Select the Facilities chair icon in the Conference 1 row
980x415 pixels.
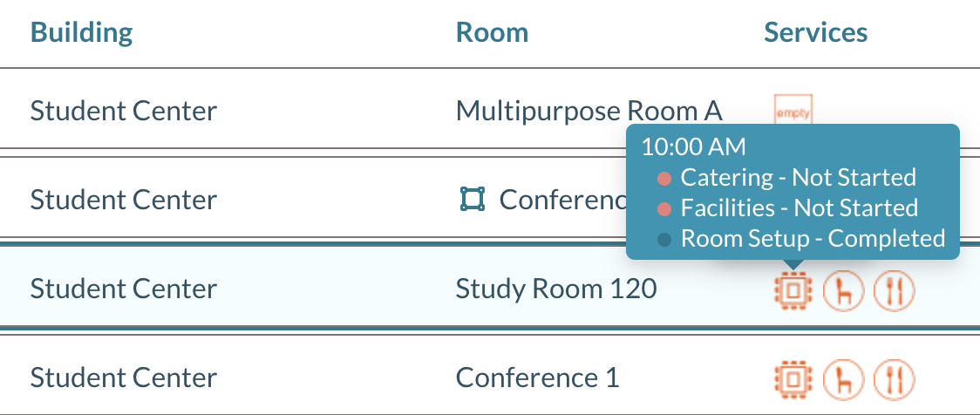point(843,378)
